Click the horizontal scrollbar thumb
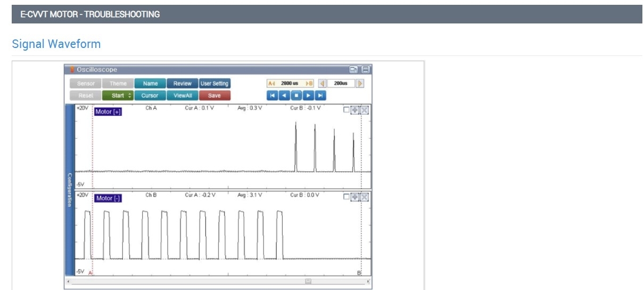644x290 pixels. coord(308,281)
